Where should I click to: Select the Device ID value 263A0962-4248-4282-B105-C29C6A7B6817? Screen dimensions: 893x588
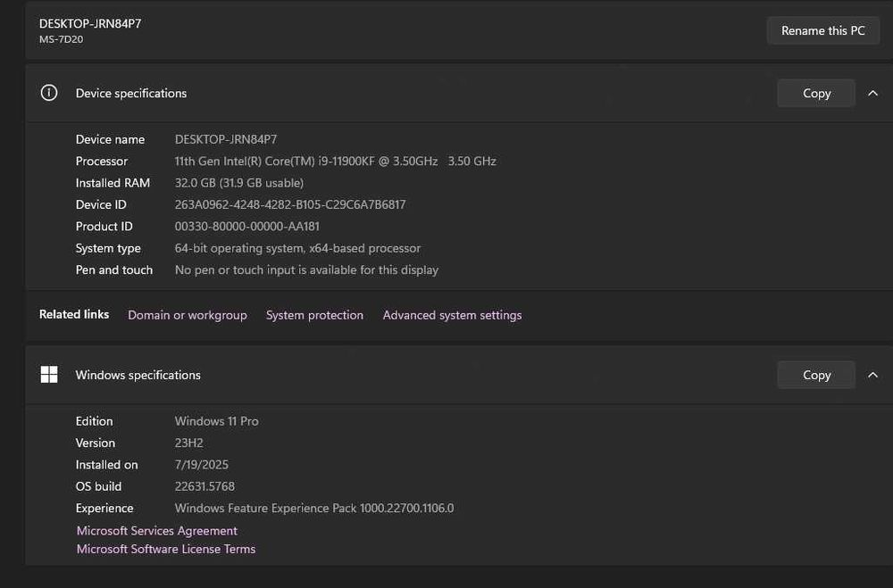click(290, 204)
